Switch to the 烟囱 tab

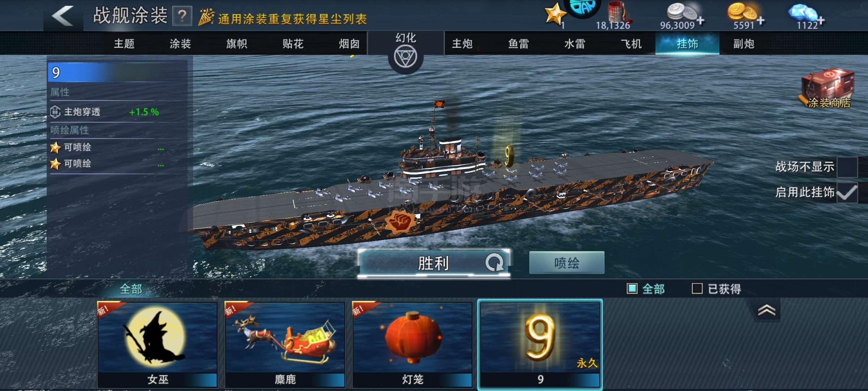[349, 44]
